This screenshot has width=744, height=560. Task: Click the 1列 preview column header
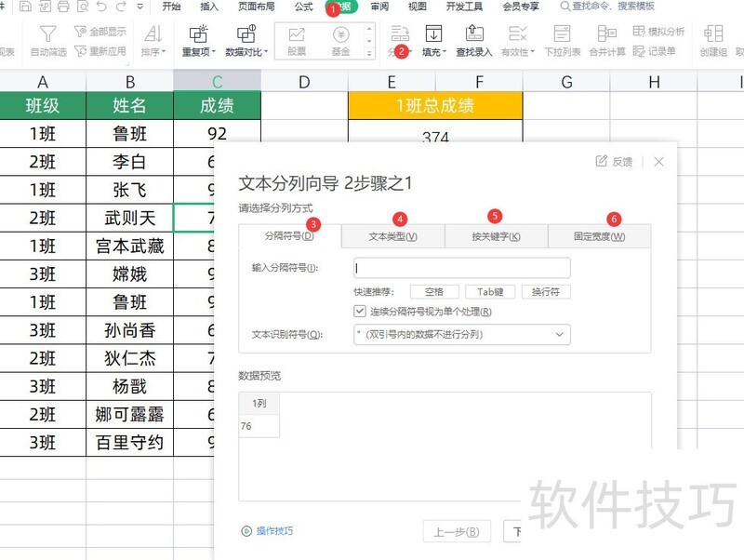click(x=259, y=404)
